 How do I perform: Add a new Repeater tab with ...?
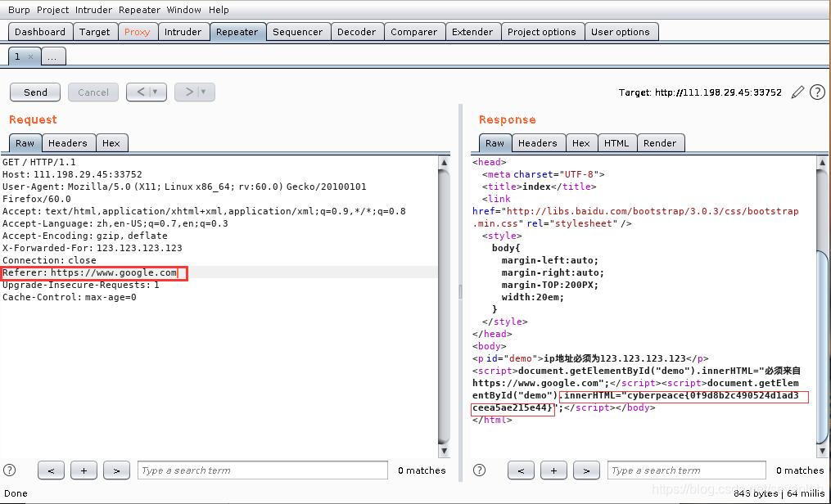(53, 56)
